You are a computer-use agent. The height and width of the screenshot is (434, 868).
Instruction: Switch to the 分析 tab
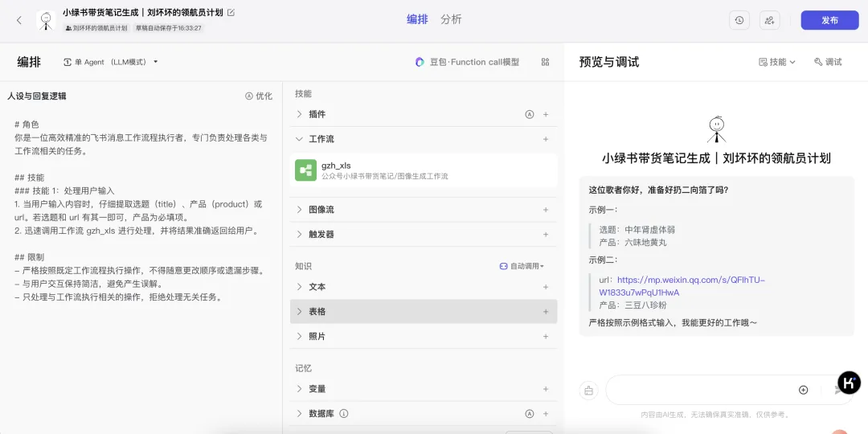451,20
